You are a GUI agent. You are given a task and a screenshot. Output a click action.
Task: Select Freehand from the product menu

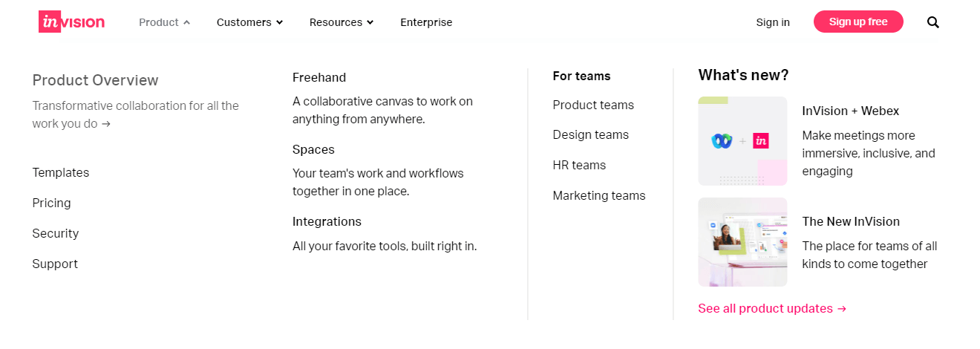click(319, 77)
